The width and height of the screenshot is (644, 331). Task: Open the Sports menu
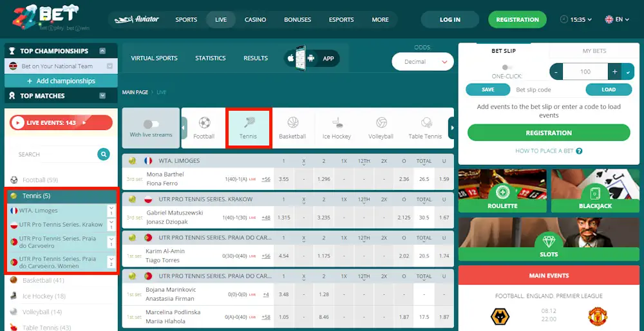pos(186,19)
